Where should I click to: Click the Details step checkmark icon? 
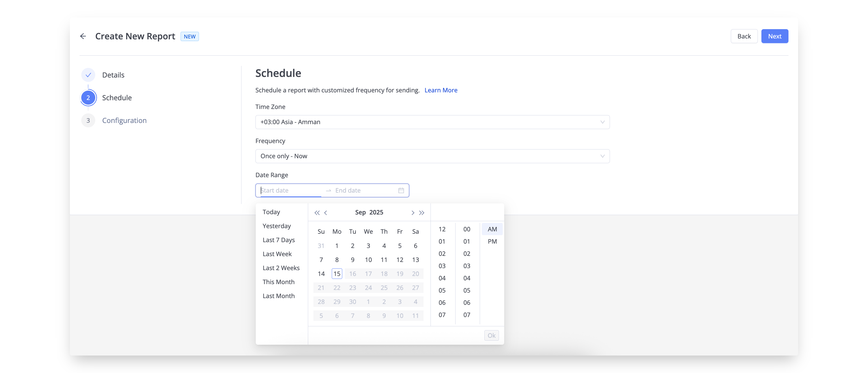pos(88,75)
